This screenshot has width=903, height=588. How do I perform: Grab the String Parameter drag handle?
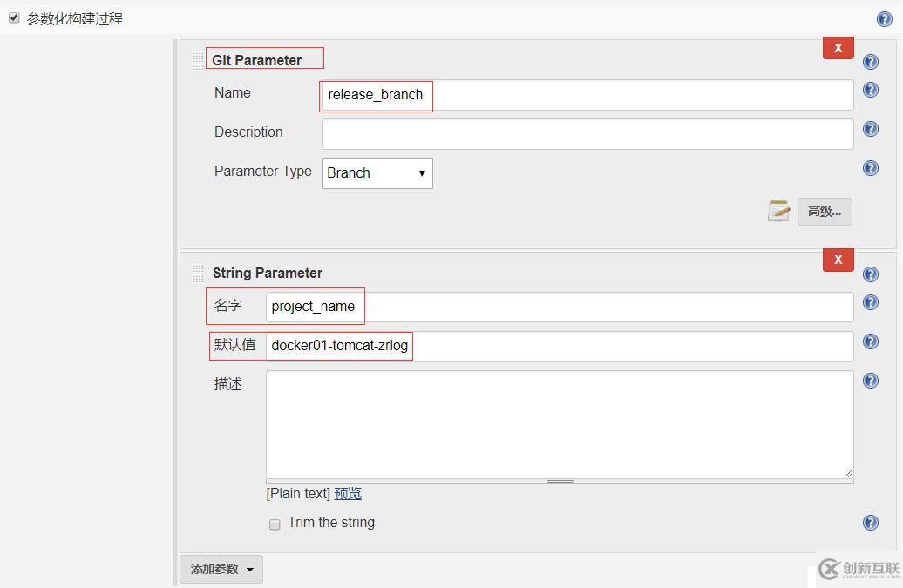pos(198,274)
